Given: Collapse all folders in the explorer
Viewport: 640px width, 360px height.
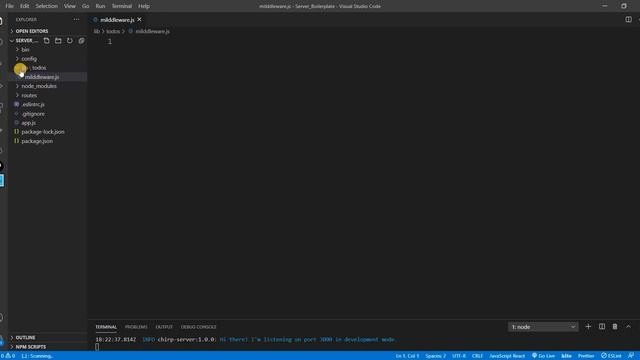Looking at the screenshot, I should click(x=81, y=40).
